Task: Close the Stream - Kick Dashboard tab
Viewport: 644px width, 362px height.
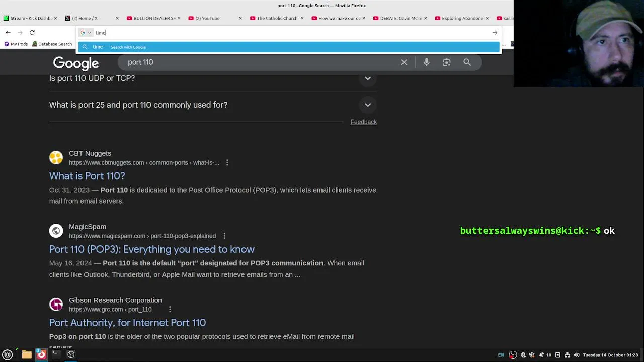Action: [x=55, y=18]
